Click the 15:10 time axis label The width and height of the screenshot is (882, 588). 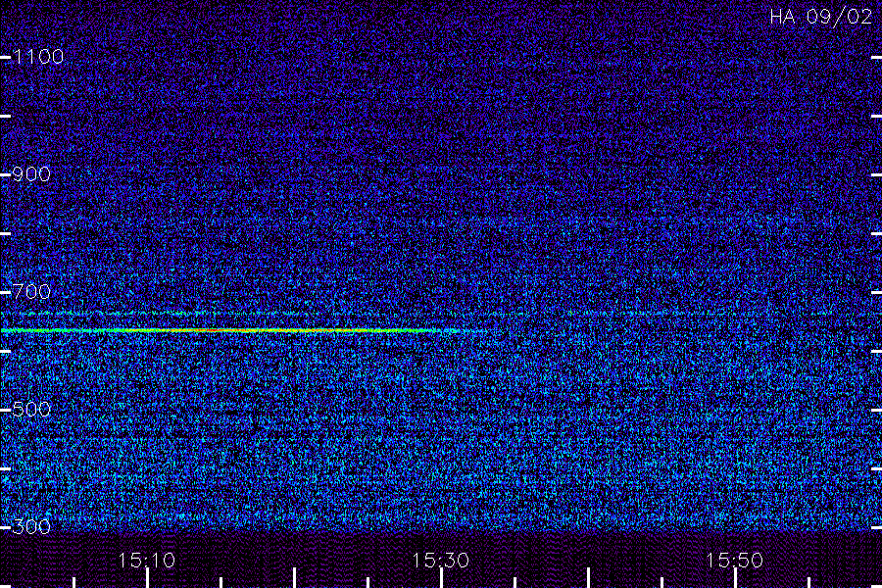click(147, 561)
